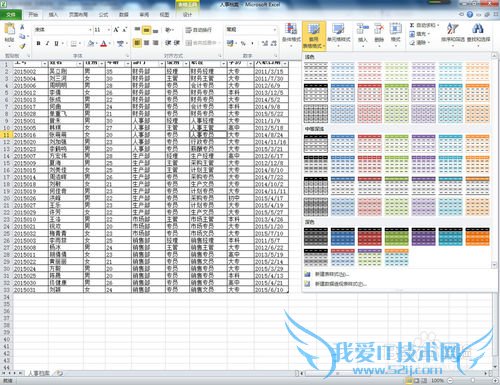Click the phonetic guide 文 icon

click(x=120, y=43)
